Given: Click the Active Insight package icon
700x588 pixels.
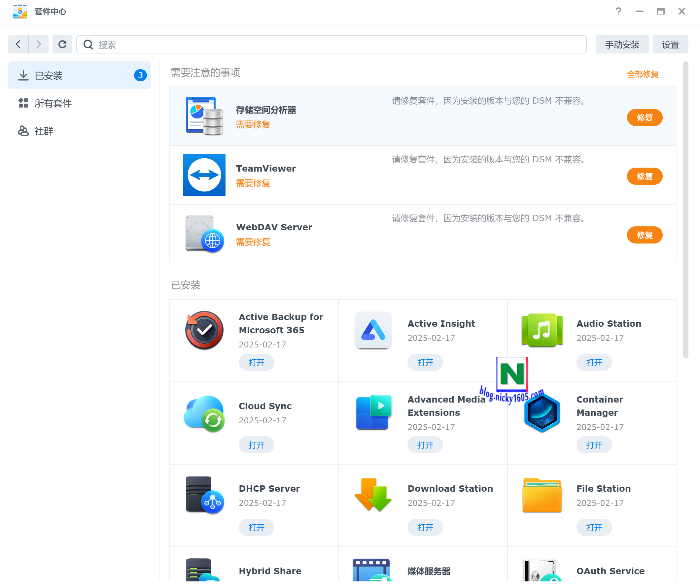Looking at the screenshot, I should click(373, 330).
